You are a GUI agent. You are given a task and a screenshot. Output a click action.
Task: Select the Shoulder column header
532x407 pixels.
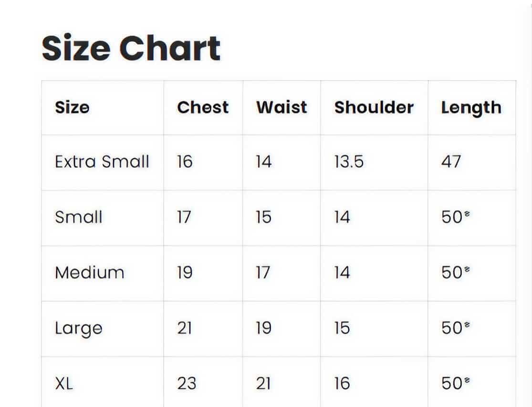tap(374, 107)
